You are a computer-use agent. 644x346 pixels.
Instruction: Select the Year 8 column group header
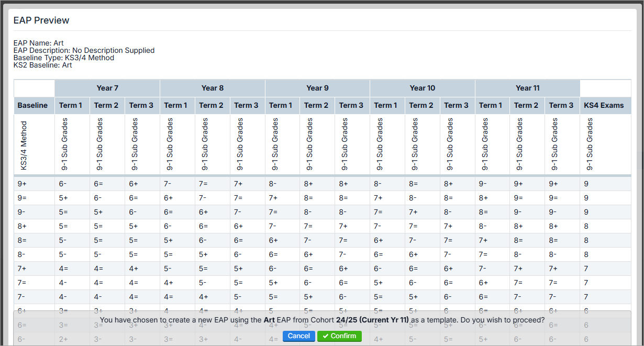coord(213,88)
